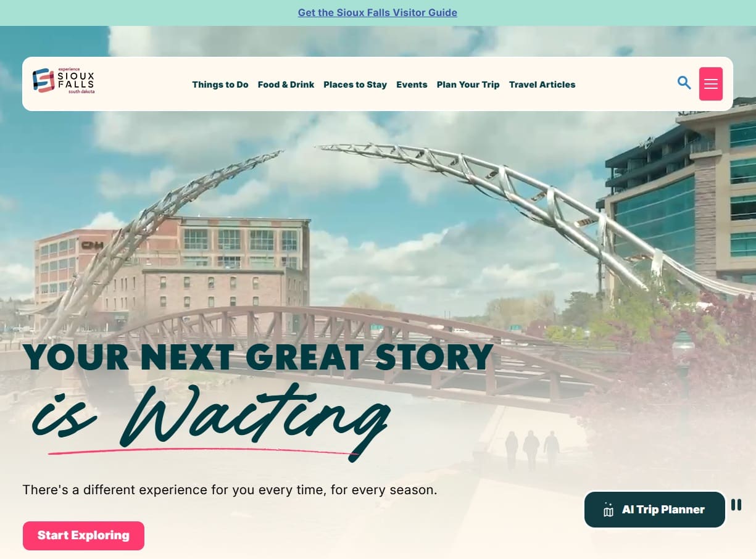
Task: Open Travel Articles from the navbar
Action: point(542,85)
